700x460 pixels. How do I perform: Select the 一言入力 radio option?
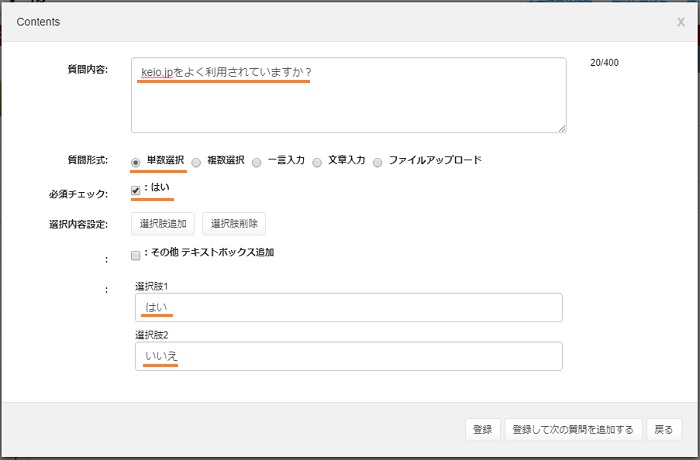tap(257, 162)
